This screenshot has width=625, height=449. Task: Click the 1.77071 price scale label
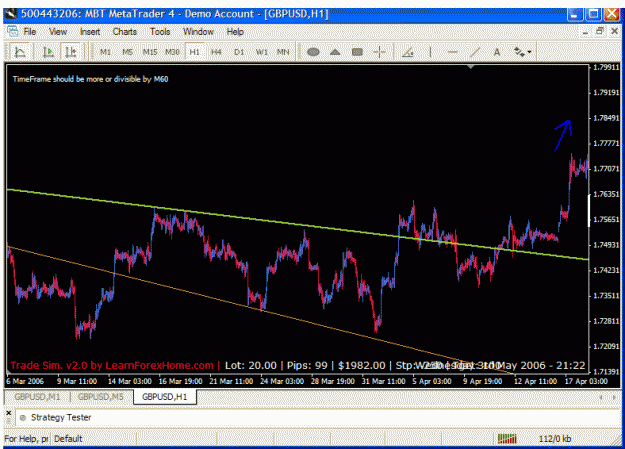tap(606, 169)
